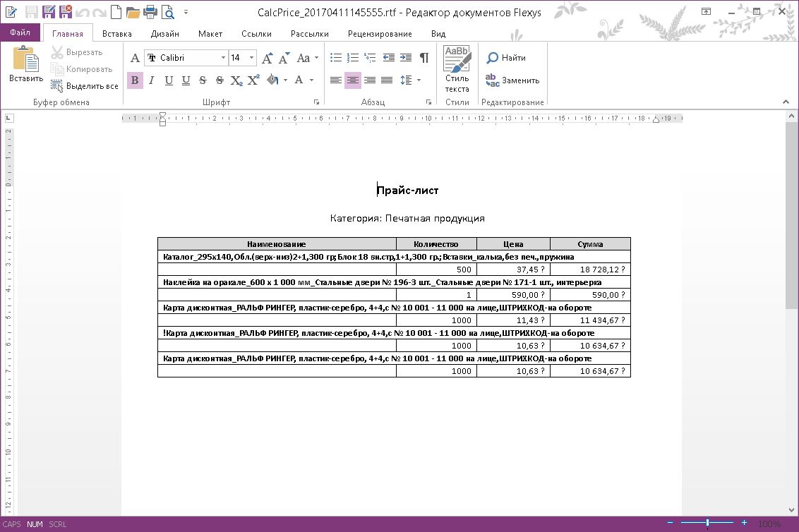Viewport: 799px width, 532px height.
Task: Switch to the Вставка tab
Action: click(x=116, y=34)
